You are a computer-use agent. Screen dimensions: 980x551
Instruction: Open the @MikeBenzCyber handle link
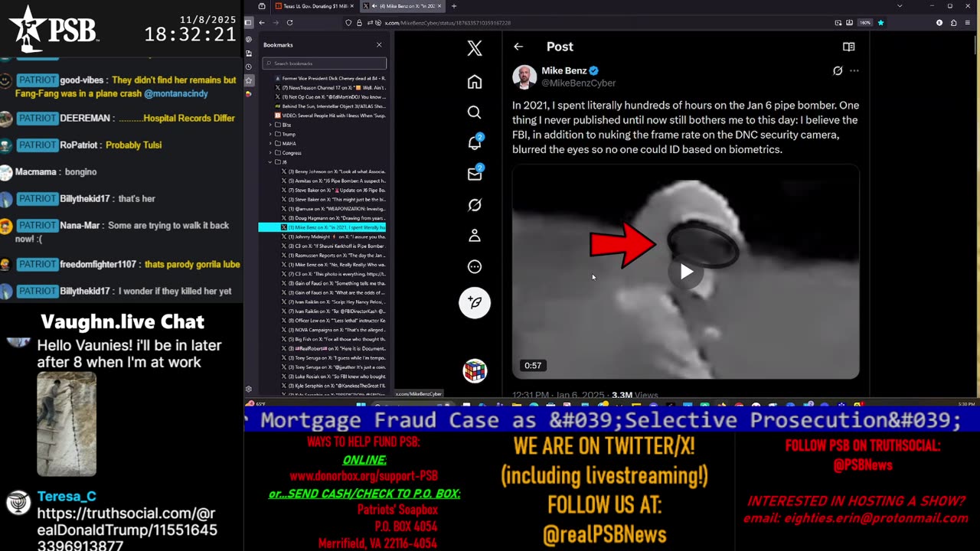coord(579,83)
